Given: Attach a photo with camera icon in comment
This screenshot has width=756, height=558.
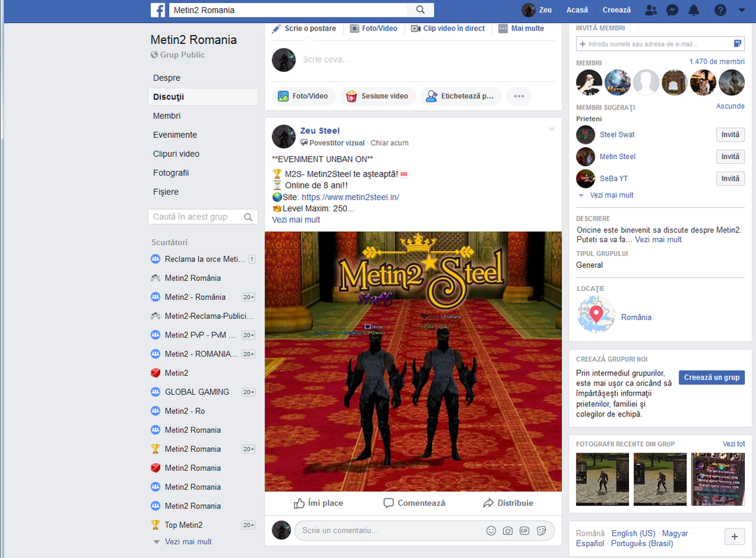Looking at the screenshot, I should point(507,531).
